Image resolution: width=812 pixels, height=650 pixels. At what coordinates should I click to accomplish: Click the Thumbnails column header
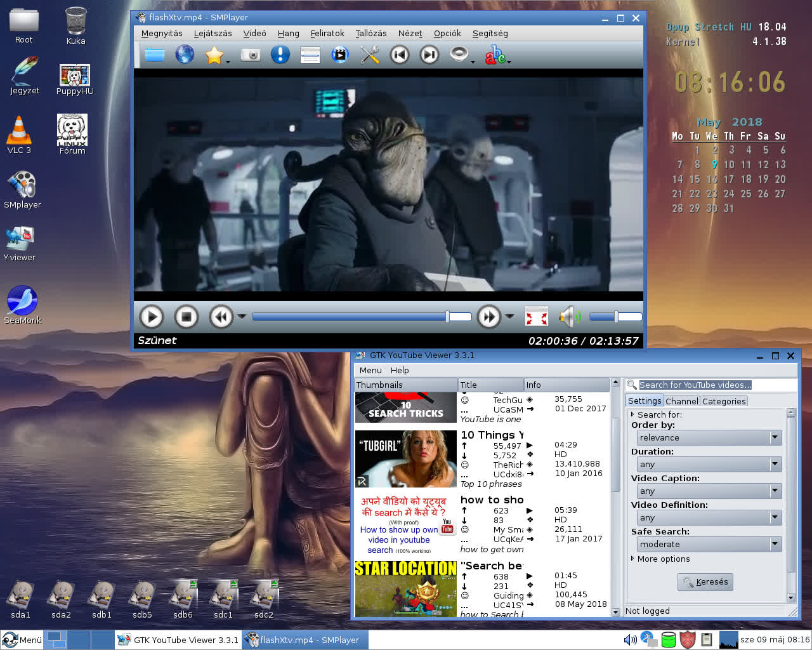(406, 385)
